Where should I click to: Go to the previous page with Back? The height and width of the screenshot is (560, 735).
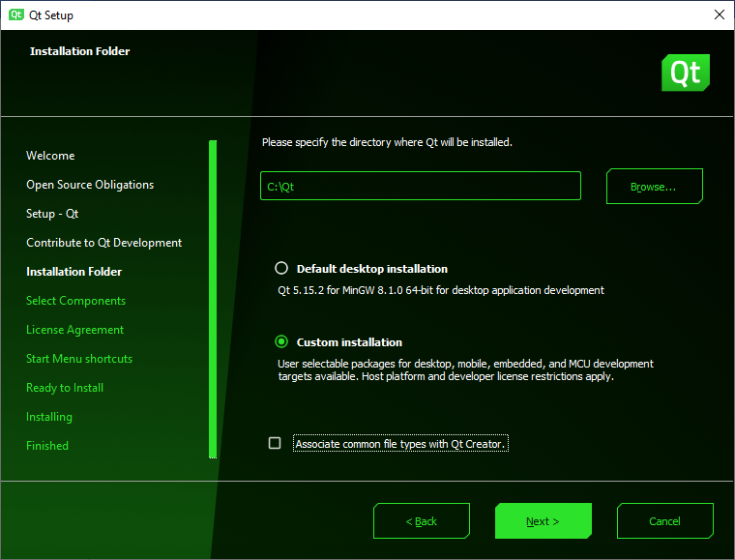[x=422, y=521]
